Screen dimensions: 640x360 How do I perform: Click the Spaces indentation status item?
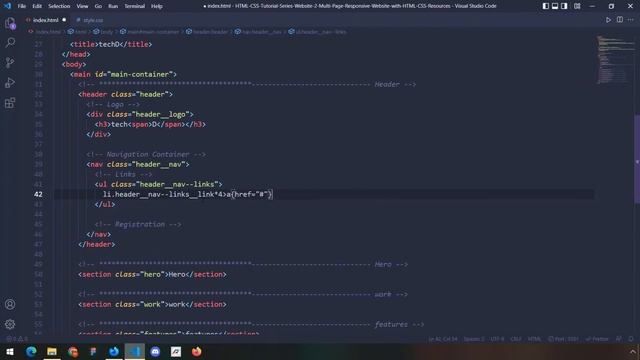pos(474,339)
